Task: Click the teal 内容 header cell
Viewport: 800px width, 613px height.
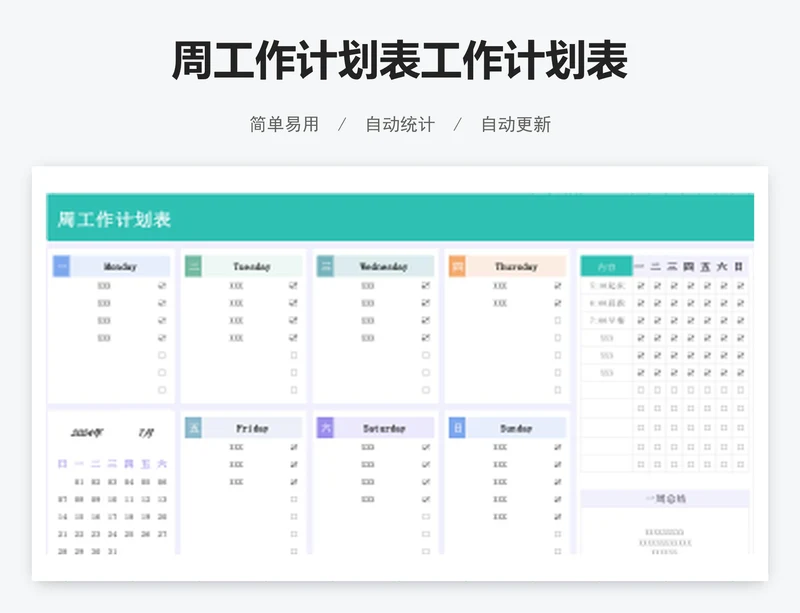Action: pos(607,266)
